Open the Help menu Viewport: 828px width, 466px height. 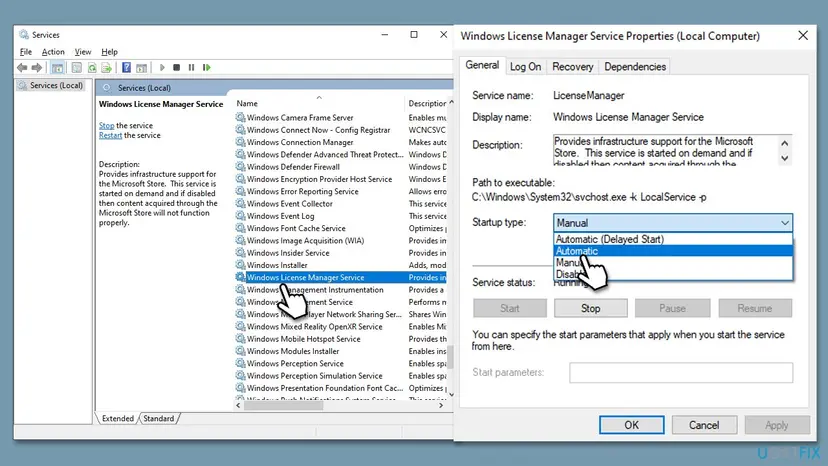coord(109,52)
